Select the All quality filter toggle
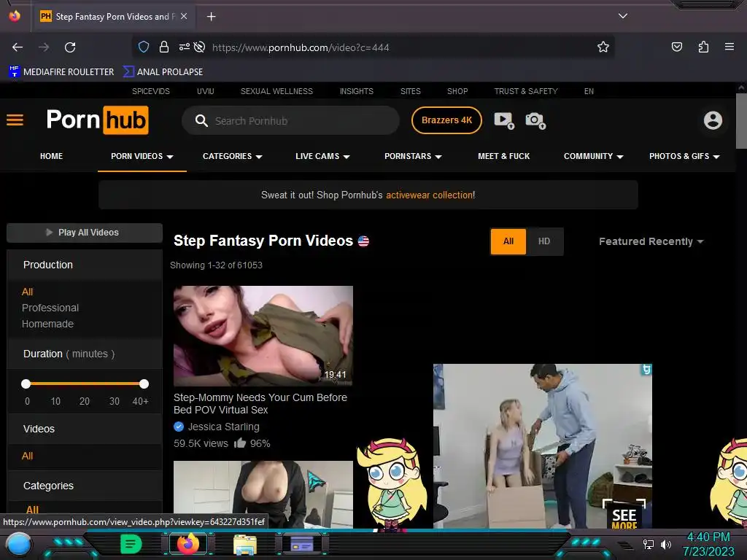Viewport: 747px width, 560px height. tap(508, 241)
